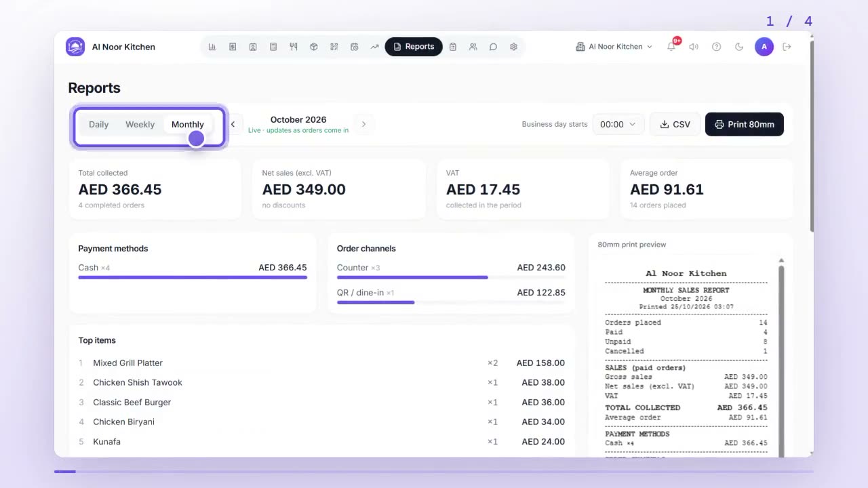Viewport: 868px width, 488px height.
Task: Mute sound with the speaker icon
Action: (x=694, y=47)
